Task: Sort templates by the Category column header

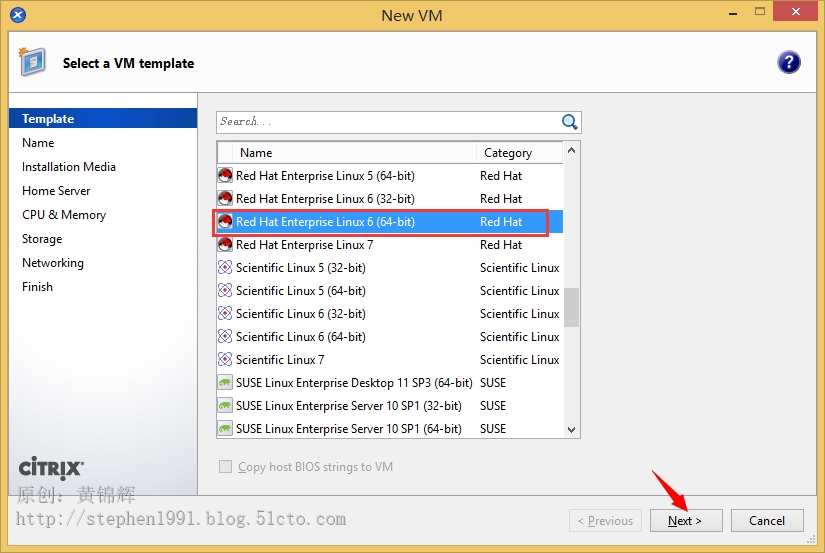Action: [520, 153]
